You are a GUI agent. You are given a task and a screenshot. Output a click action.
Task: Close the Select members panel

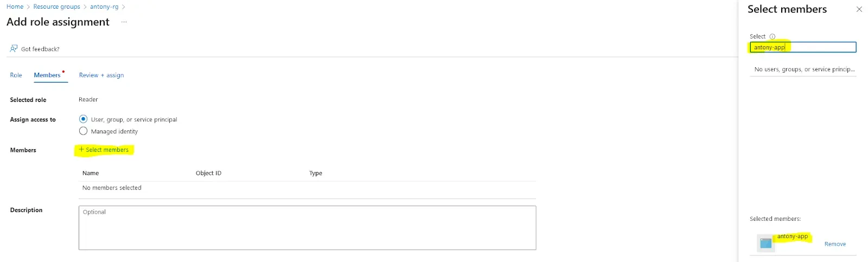(859, 9)
